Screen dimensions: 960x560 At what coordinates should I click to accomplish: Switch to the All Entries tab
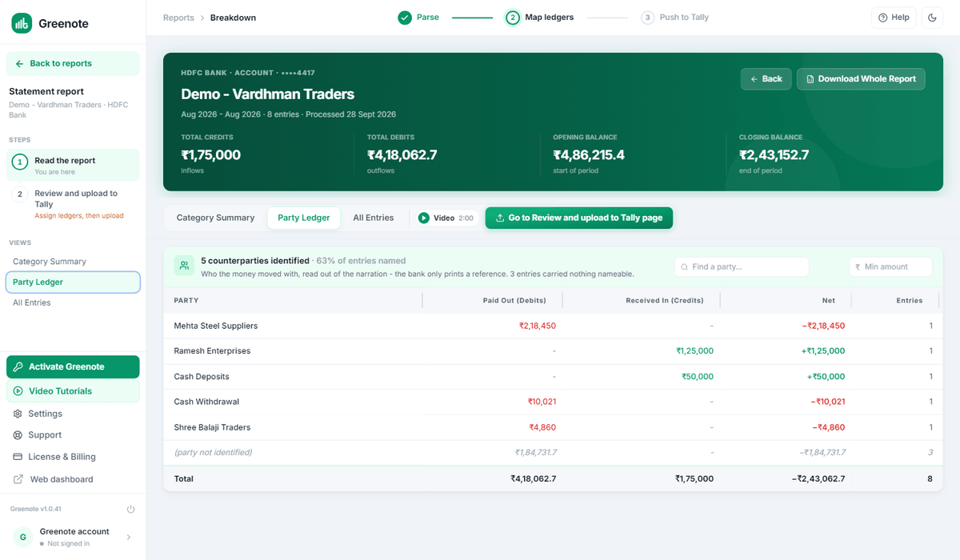click(374, 218)
